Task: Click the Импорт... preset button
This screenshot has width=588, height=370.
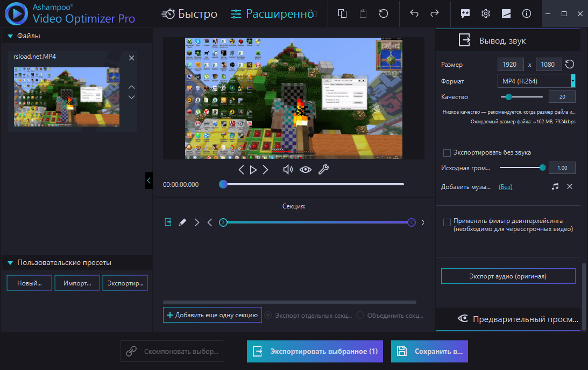Action: (77, 283)
